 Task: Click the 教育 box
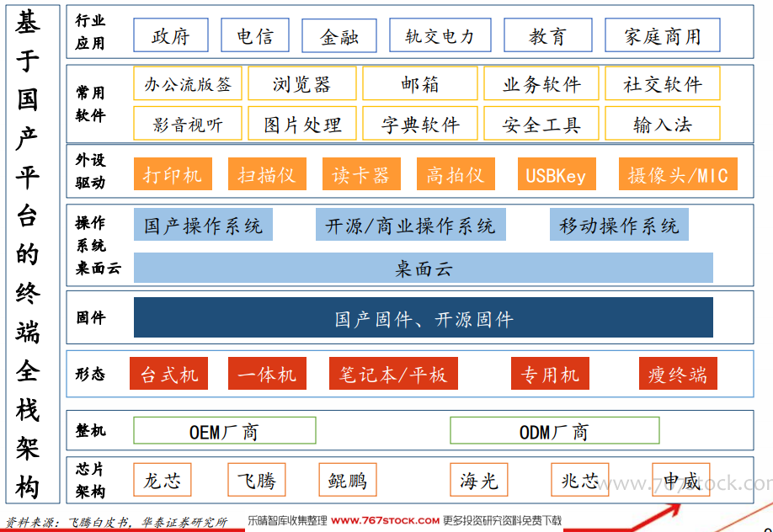point(547,35)
